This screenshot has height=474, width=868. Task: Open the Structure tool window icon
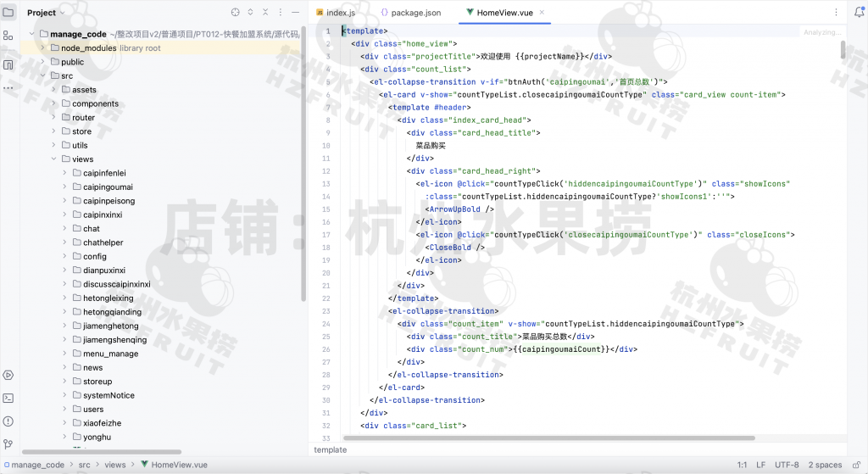[8, 36]
